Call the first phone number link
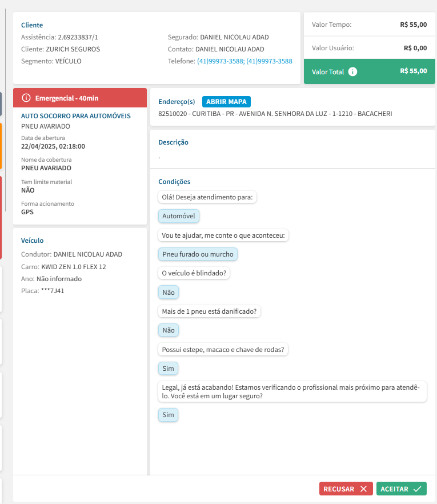437x504 pixels. click(220, 61)
